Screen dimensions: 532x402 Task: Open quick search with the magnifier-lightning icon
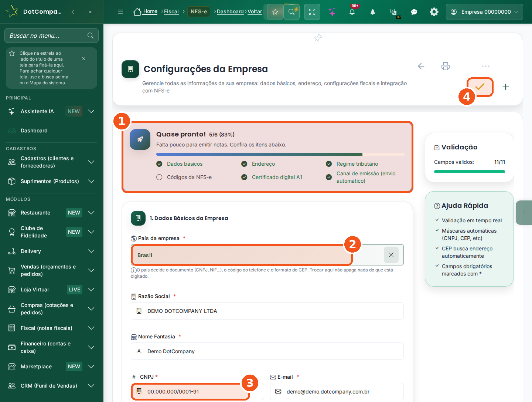pyautogui.click(x=292, y=12)
